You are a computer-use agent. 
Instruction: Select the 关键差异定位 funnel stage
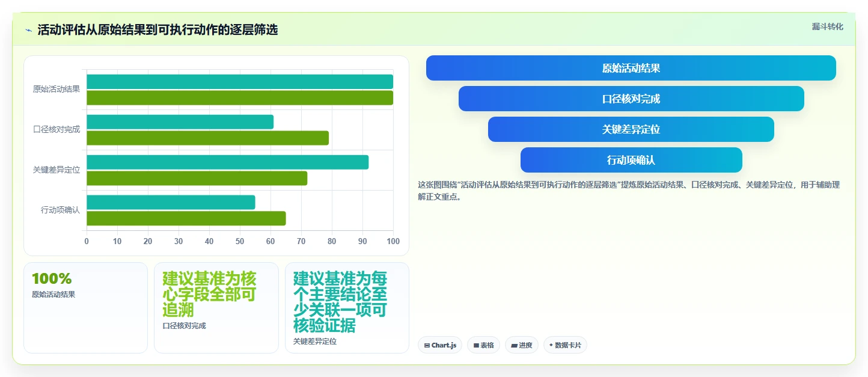(x=631, y=129)
